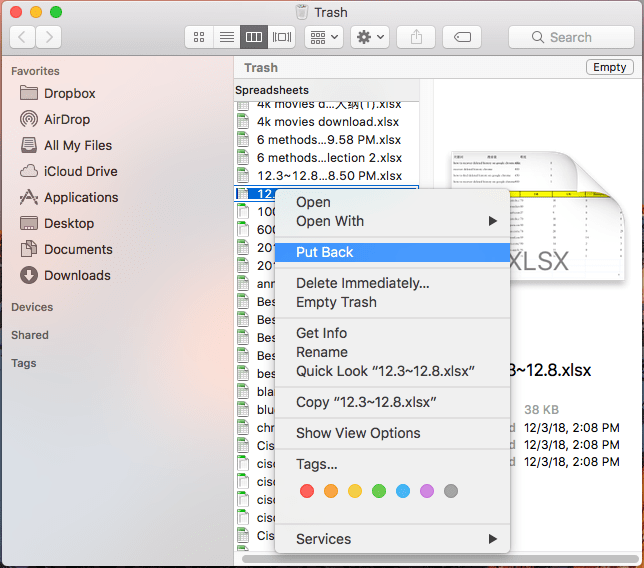Choose Tags… in context menu
Screen dimensions: 644x568
point(392,464)
